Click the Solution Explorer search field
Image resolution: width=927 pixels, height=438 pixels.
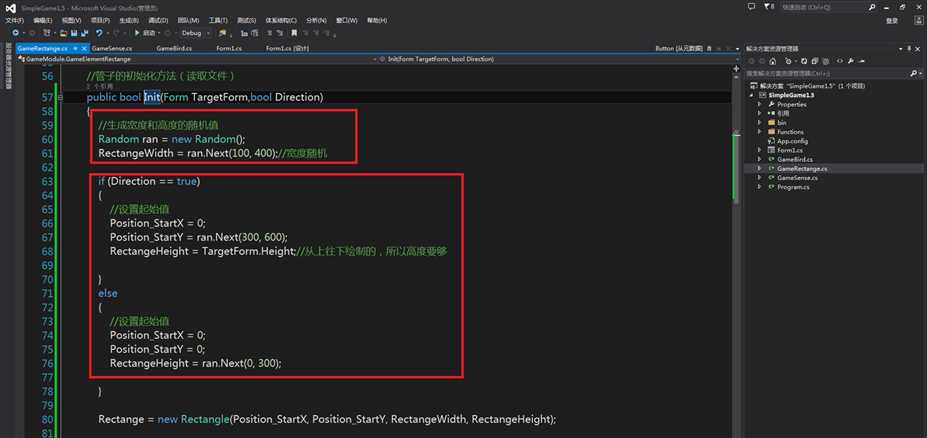pos(827,73)
